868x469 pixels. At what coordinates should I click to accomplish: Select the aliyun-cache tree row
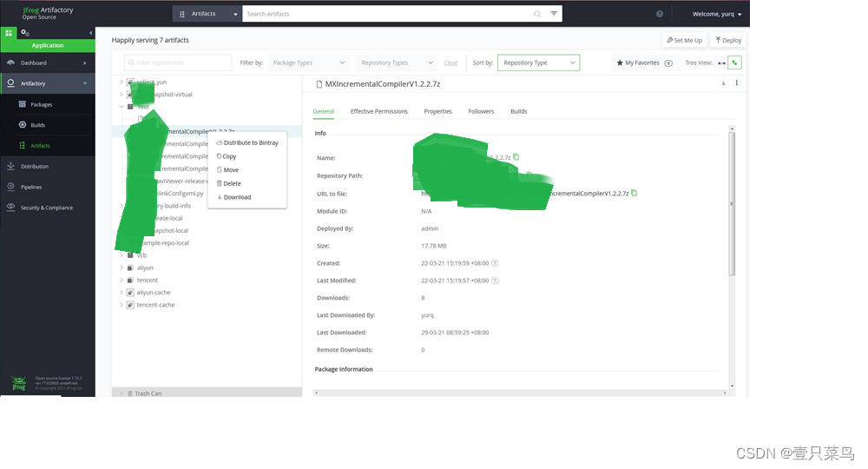point(207,293)
